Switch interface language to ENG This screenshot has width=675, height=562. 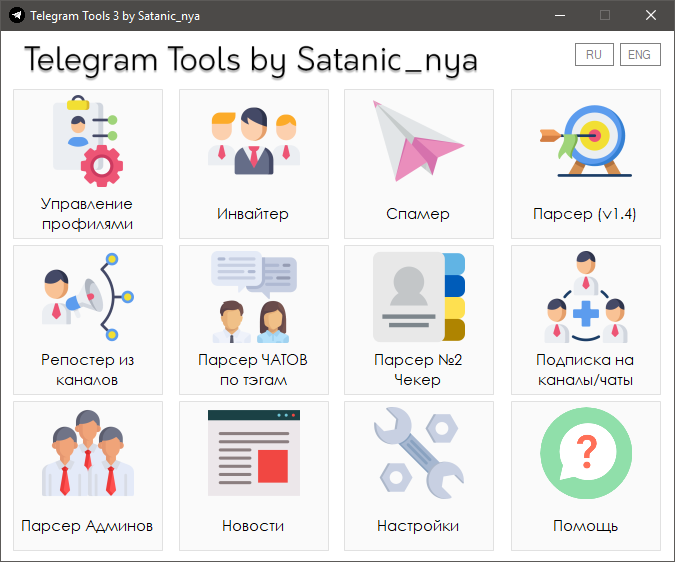640,55
